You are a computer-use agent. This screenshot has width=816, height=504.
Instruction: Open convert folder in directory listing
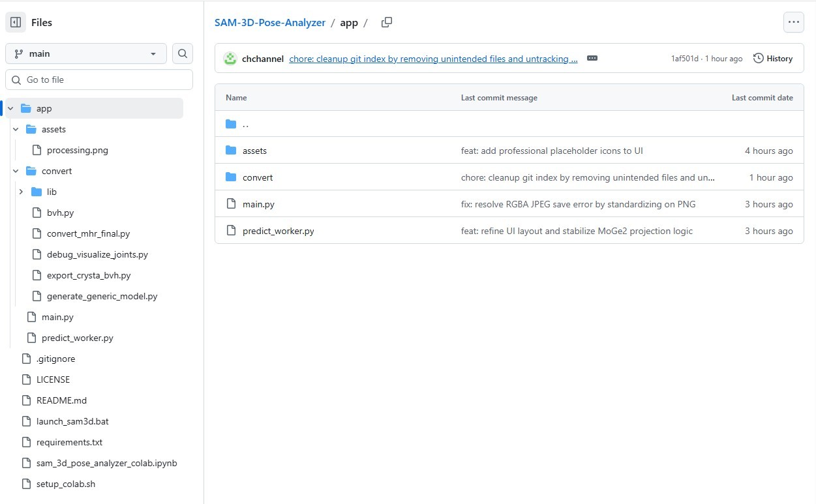258,177
